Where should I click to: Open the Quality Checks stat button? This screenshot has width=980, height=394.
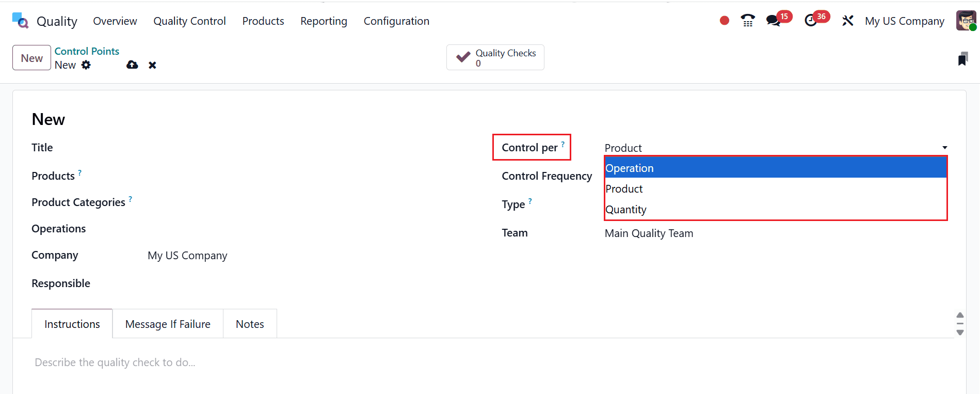[x=495, y=57]
